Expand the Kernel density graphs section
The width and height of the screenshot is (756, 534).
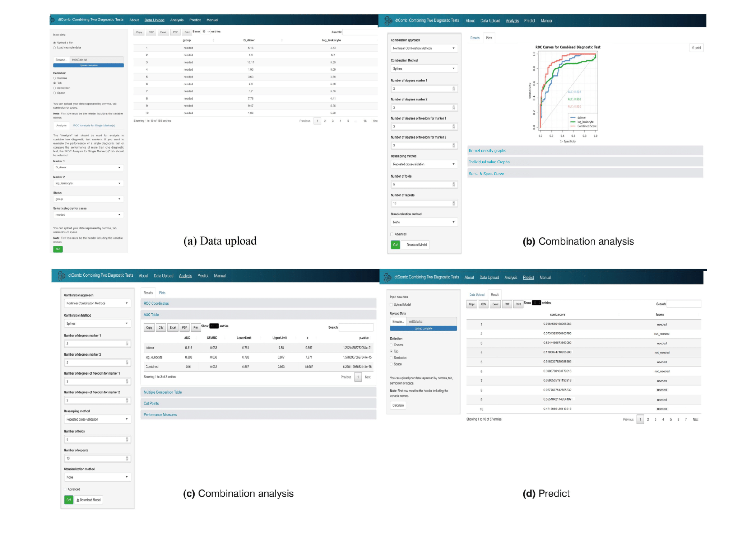[x=487, y=150]
